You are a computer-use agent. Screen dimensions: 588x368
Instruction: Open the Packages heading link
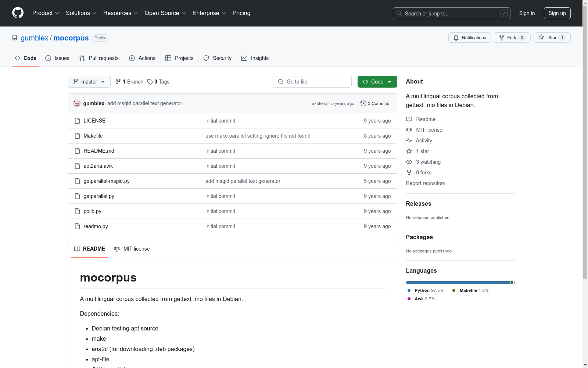click(419, 237)
